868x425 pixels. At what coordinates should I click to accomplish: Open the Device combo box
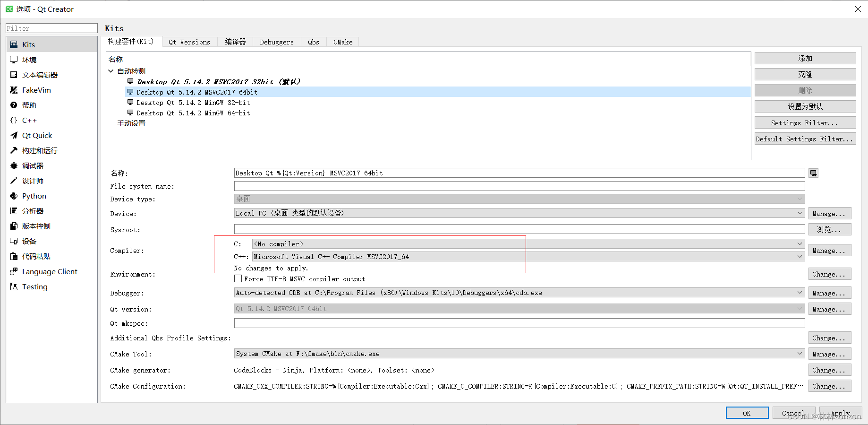[519, 213]
